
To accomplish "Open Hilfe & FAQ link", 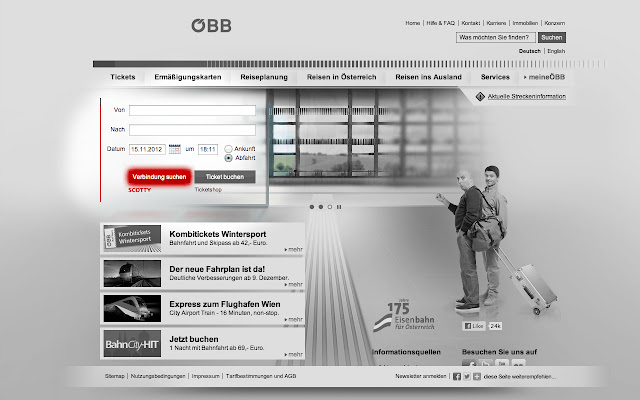I will [440, 23].
